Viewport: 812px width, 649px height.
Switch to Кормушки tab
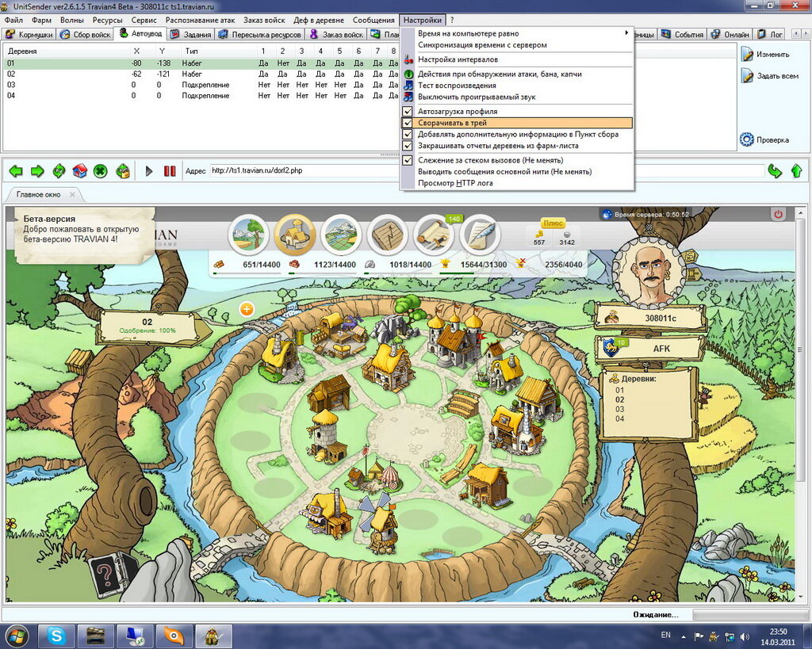click(x=29, y=35)
